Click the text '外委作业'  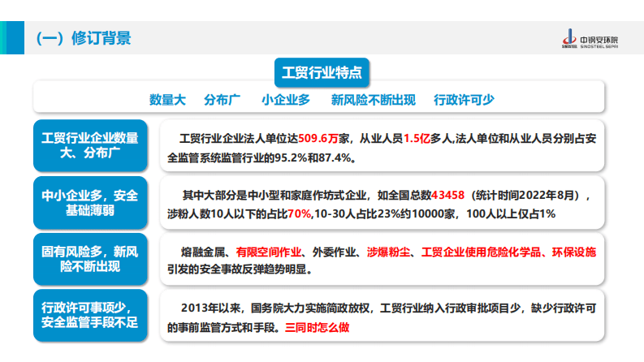point(335,252)
